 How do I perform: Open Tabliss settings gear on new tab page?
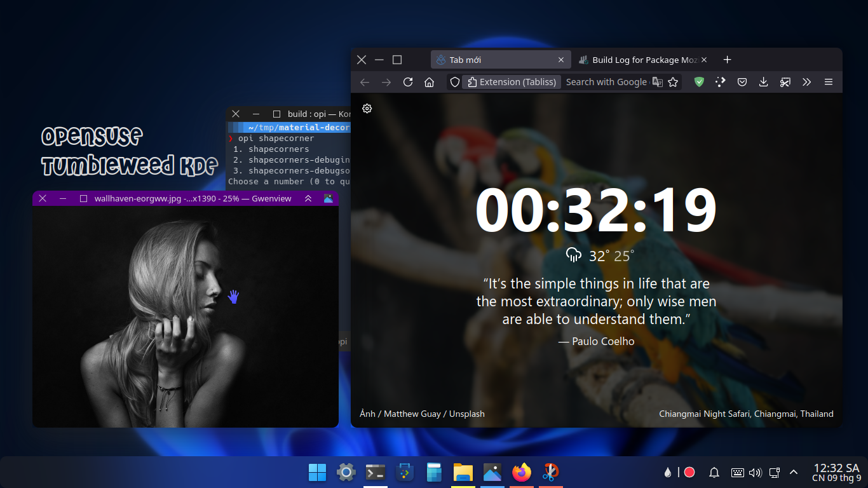click(367, 109)
